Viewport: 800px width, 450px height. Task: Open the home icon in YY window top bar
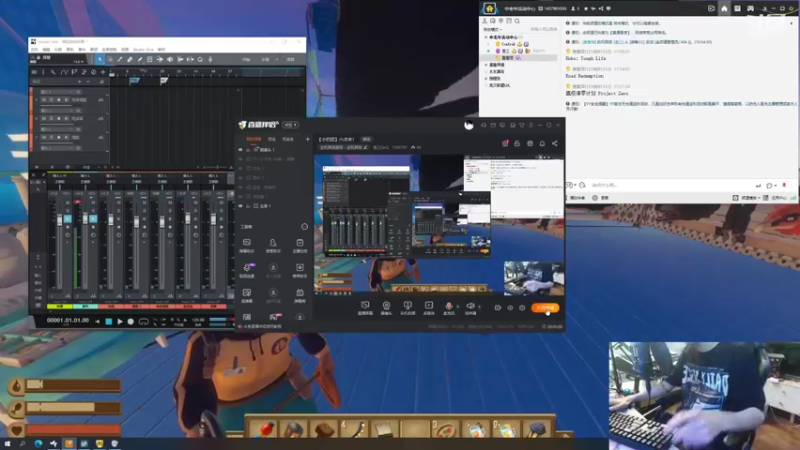(724, 9)
